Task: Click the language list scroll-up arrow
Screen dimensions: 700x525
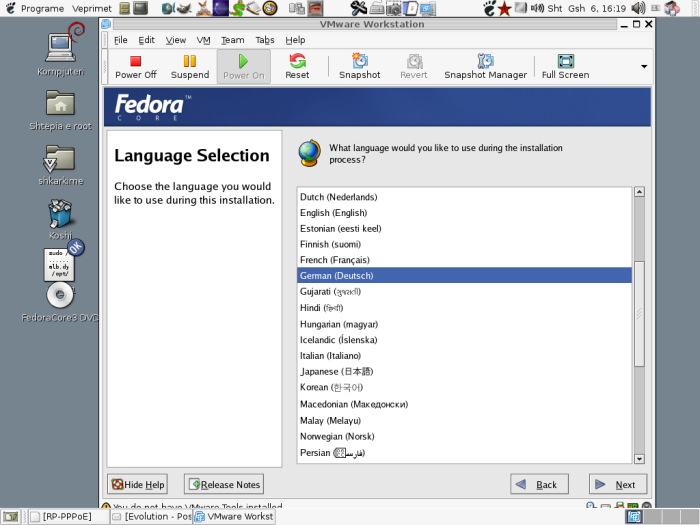Action: pos(639,192)
